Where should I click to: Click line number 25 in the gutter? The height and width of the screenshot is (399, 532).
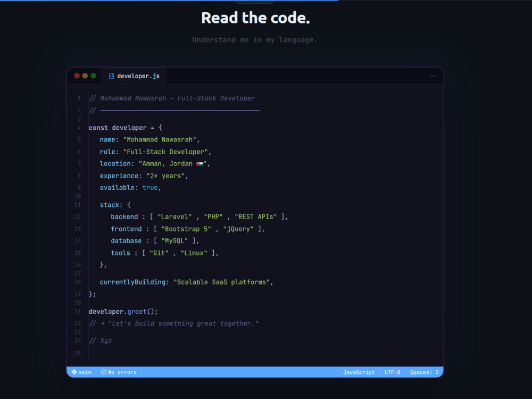[x=77, y=353]
